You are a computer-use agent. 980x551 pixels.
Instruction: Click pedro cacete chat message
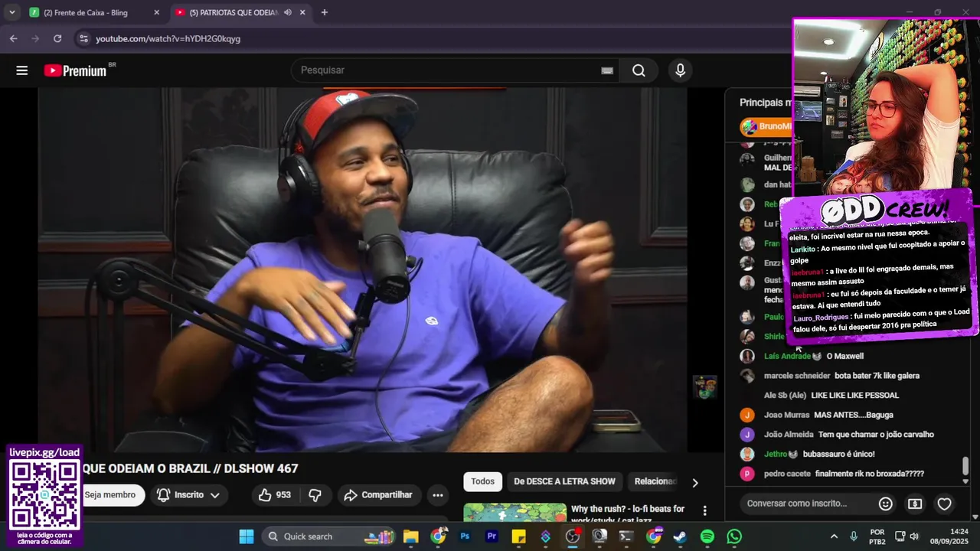[870, 474]
